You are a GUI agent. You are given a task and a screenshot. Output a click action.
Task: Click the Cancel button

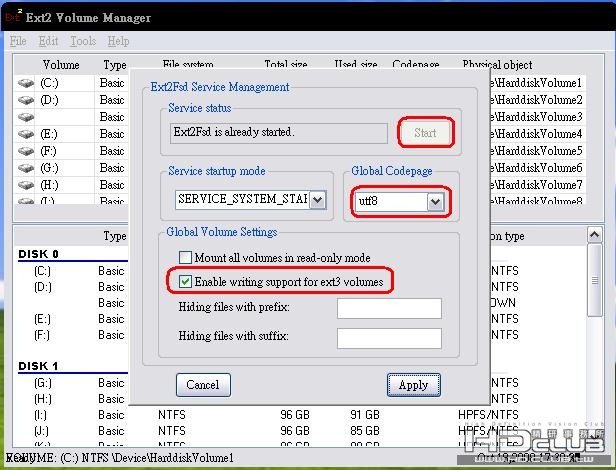click(203, 385)
